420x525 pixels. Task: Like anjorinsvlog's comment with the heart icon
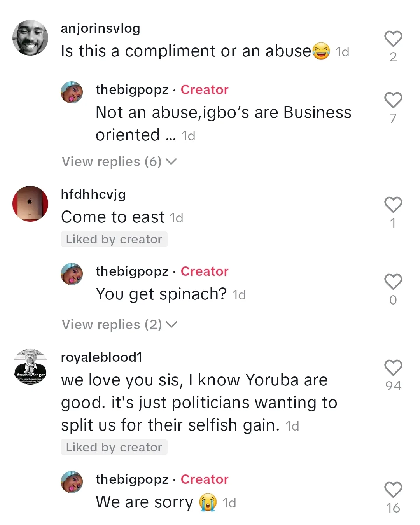pyautogui.click(x=394, y=38)
